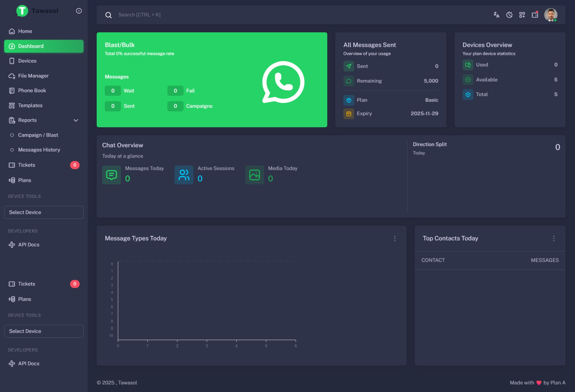Open the user avatar menu
The width and height of the screenshot is (575, 392).
551,15
